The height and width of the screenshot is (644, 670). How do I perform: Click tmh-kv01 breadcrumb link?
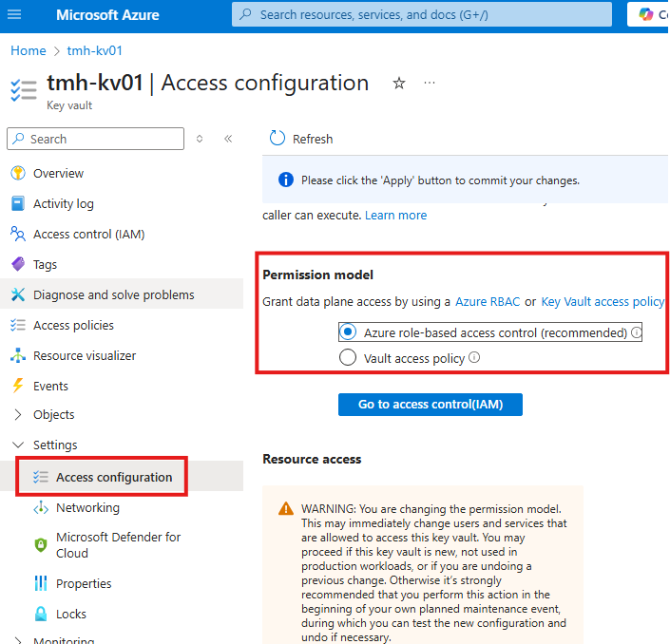(x=94, y=50)
